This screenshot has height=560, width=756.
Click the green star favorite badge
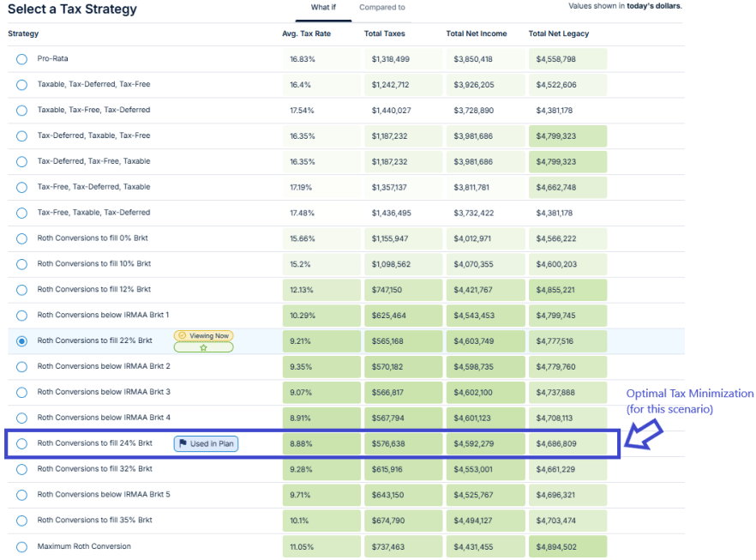pyautogui.click(x=203, y=348)
